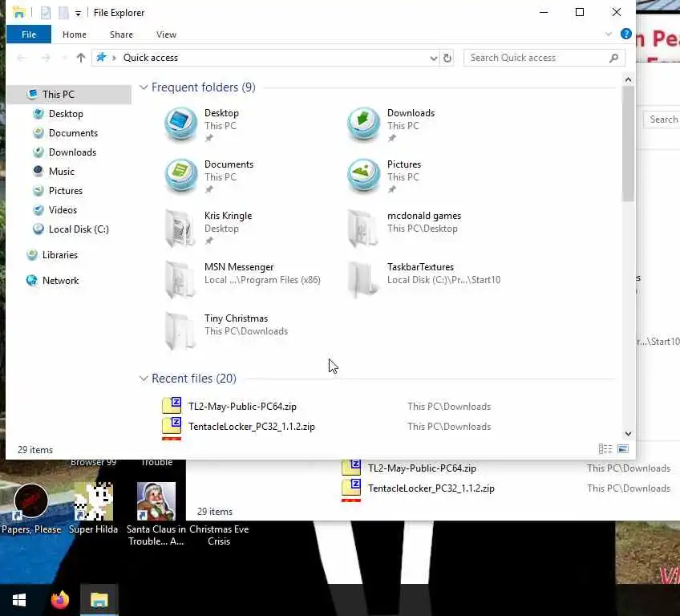Viewport: 680px width, 616px height.
Task: Expand the ribbon with the chevron
Action: (x=608, y=34)
